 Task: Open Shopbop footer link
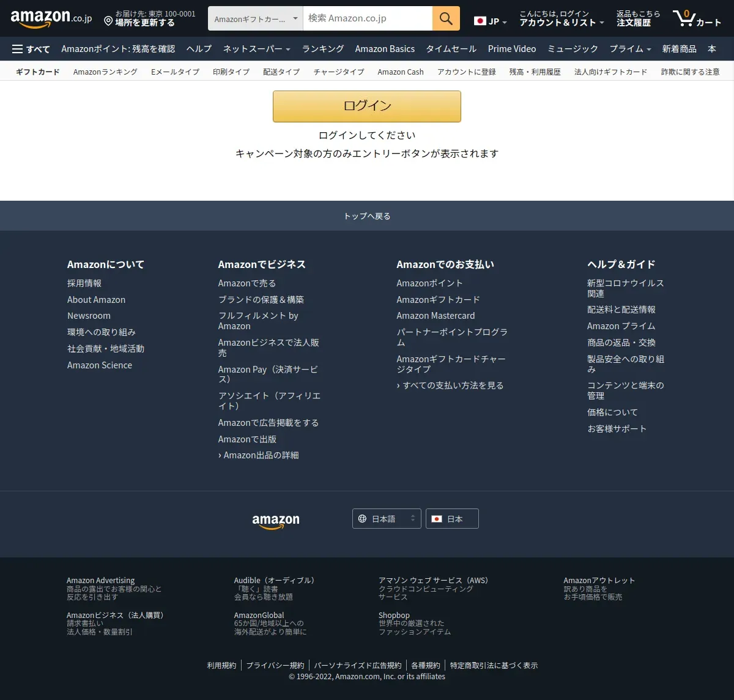click(394, 616)
